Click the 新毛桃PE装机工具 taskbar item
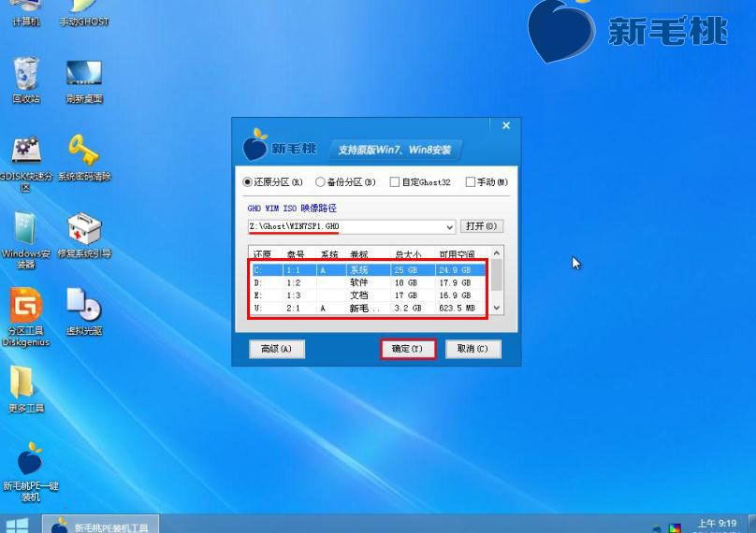 tap(100, 525)
